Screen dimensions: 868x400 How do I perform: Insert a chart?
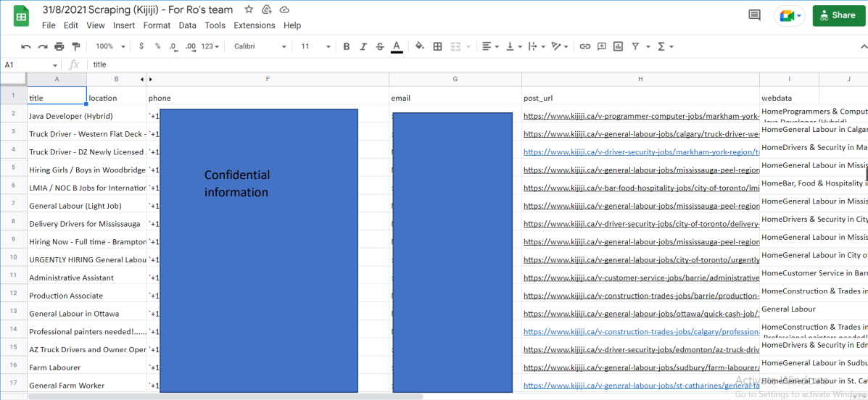[619, 46]
